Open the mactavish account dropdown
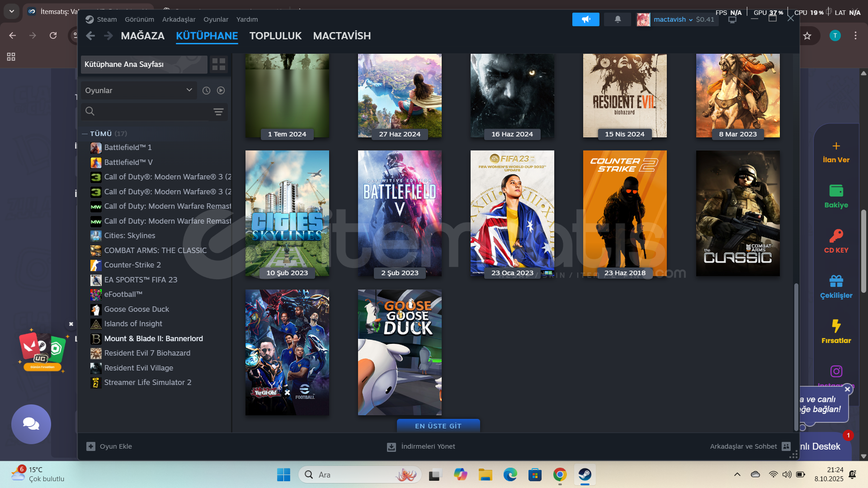The width and height of the screenshot is (868, 488). 673,19
